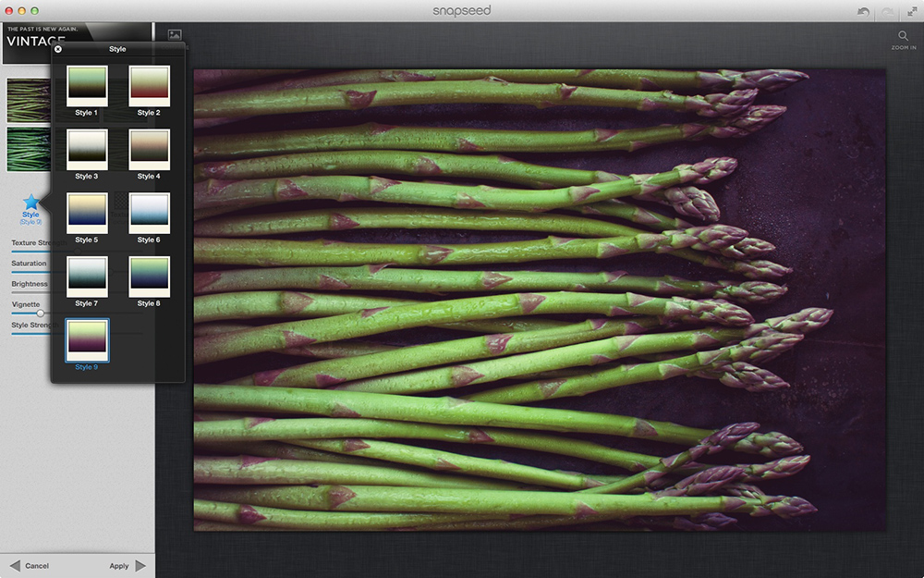Screen dimensions: 924x578
Task: Click the Vignette slider handle
Action: (x=41, y=314)
